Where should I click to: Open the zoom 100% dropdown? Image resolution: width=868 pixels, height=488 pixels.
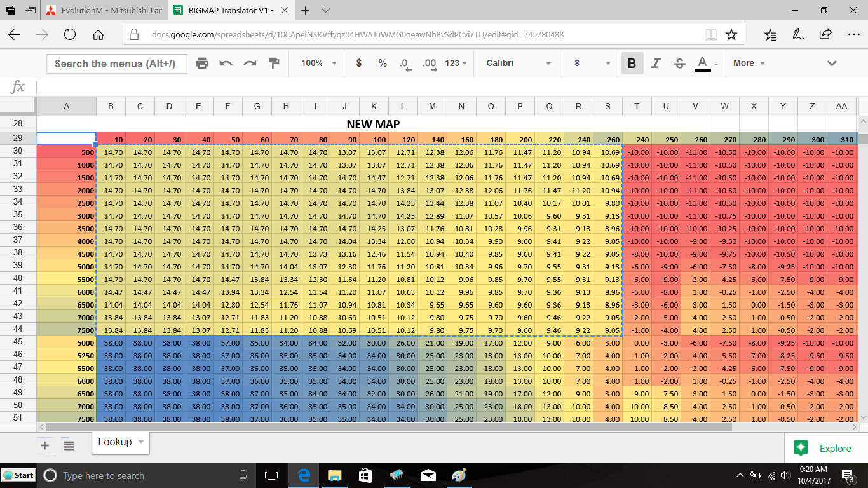point(318,63)
